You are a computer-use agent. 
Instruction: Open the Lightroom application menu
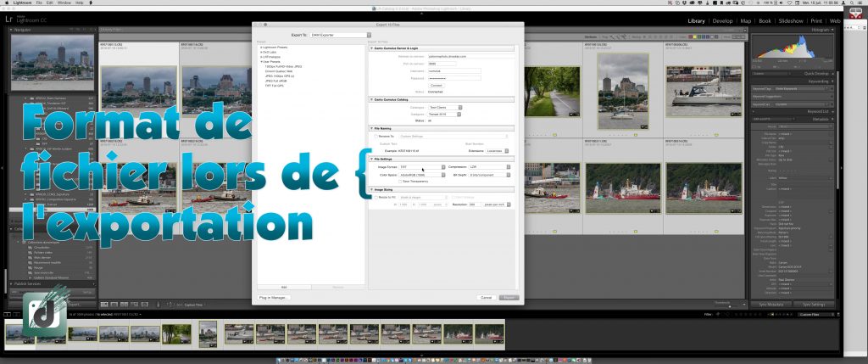click(x=22, y=3)
